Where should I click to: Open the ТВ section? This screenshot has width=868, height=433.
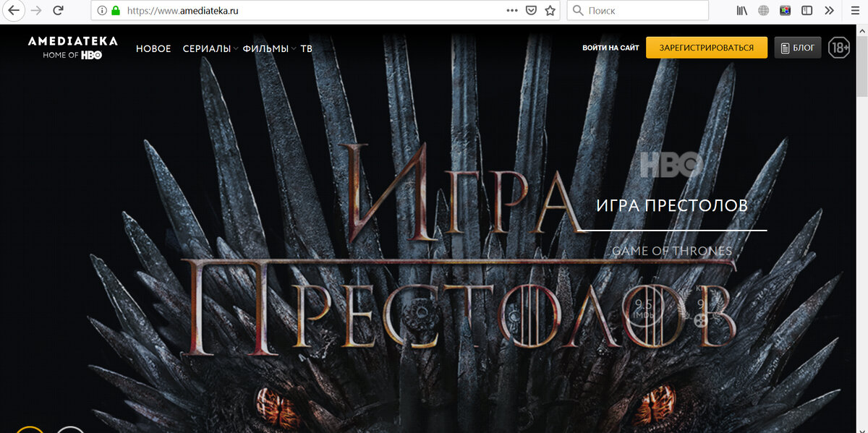click(306, 48)
